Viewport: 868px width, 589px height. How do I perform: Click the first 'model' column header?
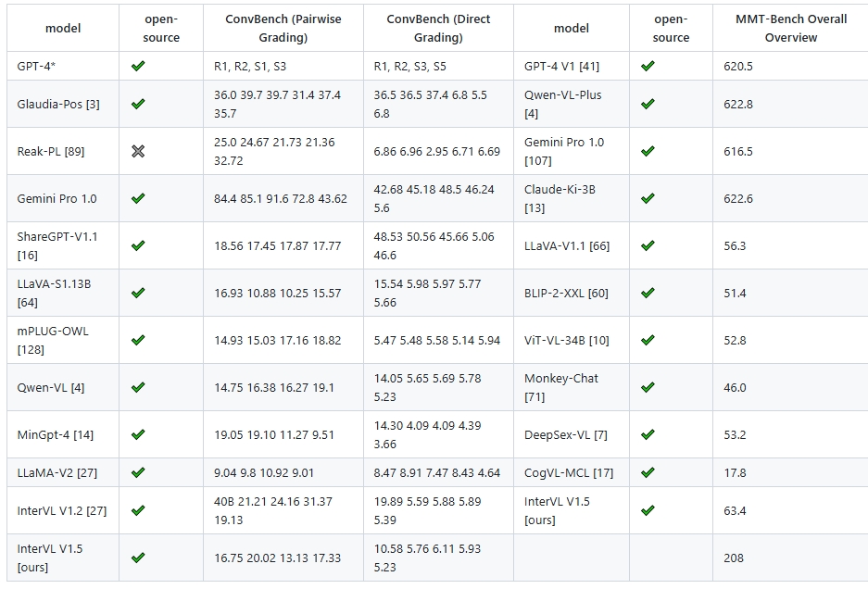pos(63,28)
